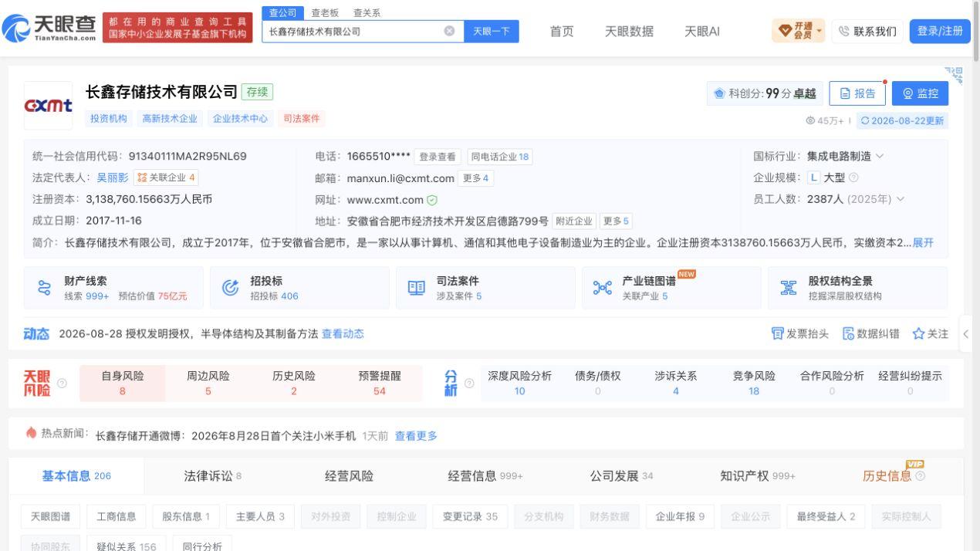Viewport: 980px width, 551px height.
Task: Open the 财产线索 card
Action: click(113, 288)
